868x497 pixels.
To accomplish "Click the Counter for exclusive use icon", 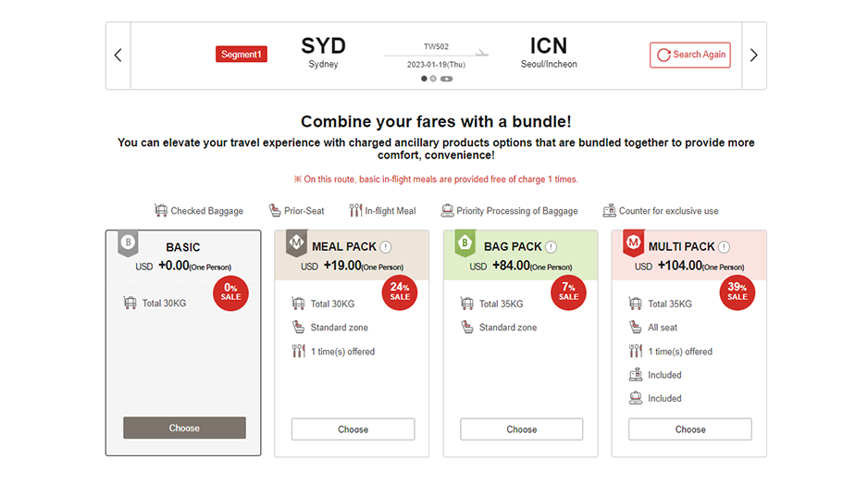I will click(609, 211).
